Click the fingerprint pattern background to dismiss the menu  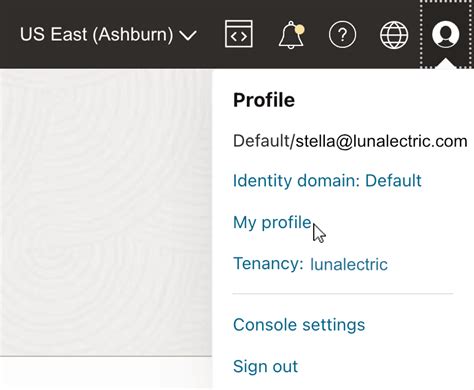tap(106, 212)
